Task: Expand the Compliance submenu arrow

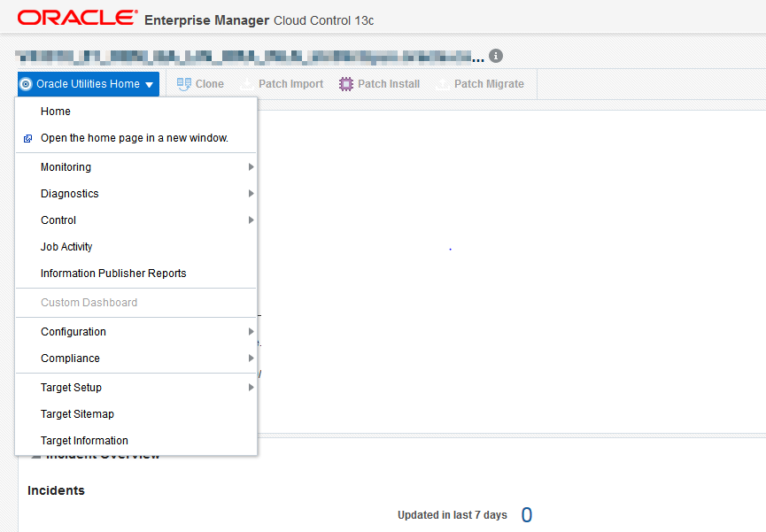Action: tap(251, 359)
